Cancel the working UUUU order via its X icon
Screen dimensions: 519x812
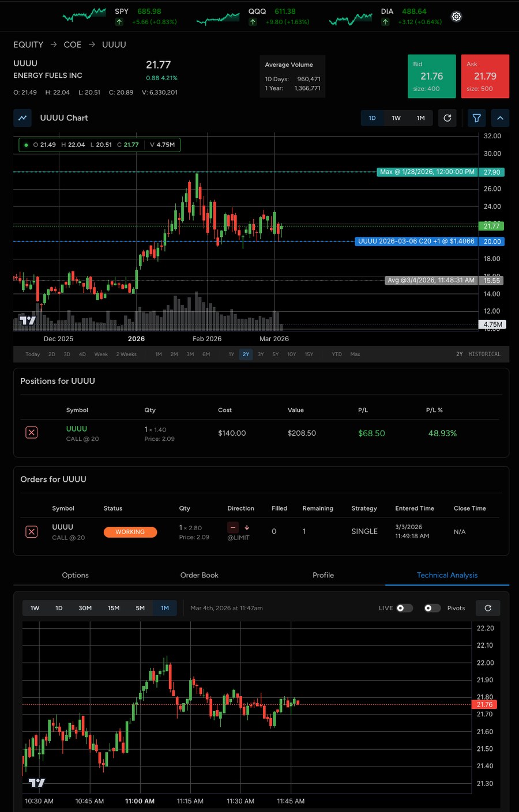pyautogui.click(x=31, y=531)
